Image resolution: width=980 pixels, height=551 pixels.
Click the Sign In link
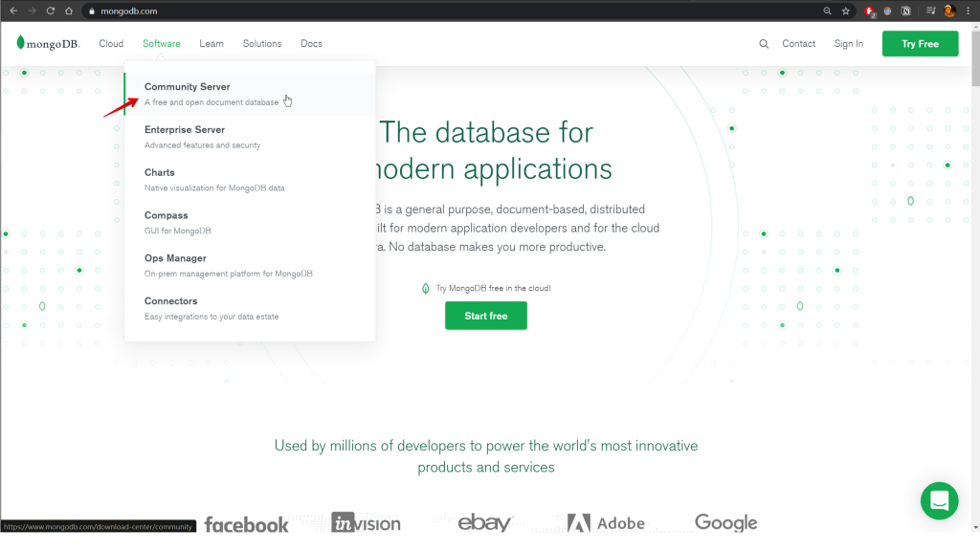(x=849, y=44)
